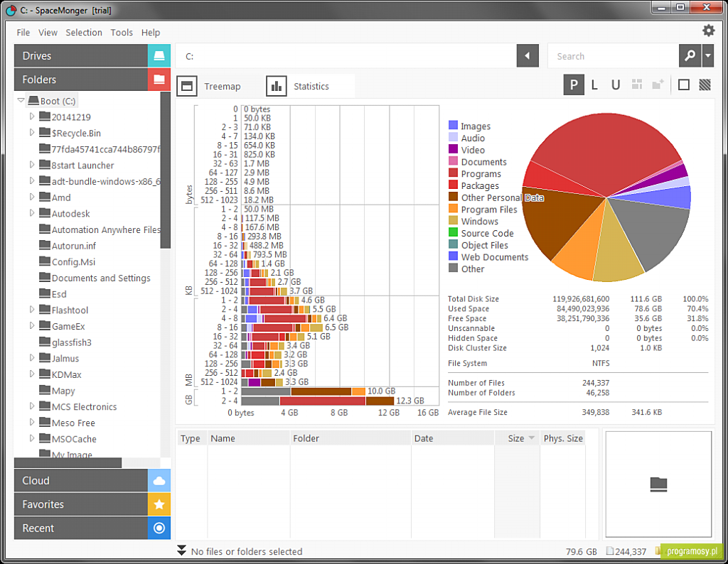Open the Tools menu

tap(122, 33)
